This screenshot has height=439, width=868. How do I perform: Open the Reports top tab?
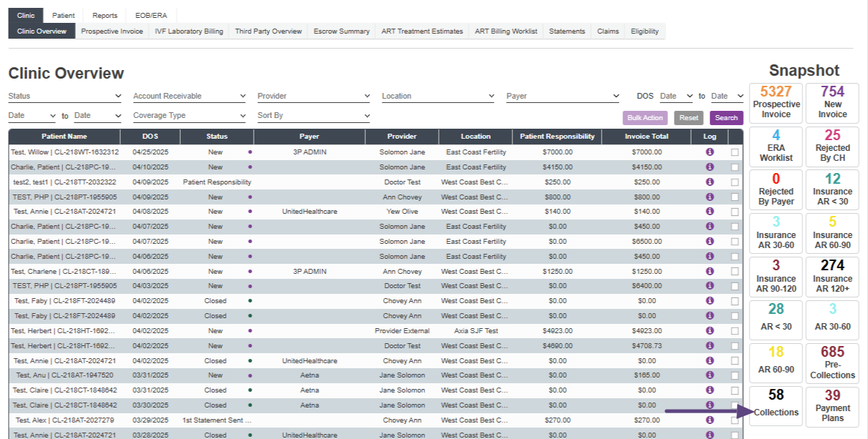(x=105, y=16)
